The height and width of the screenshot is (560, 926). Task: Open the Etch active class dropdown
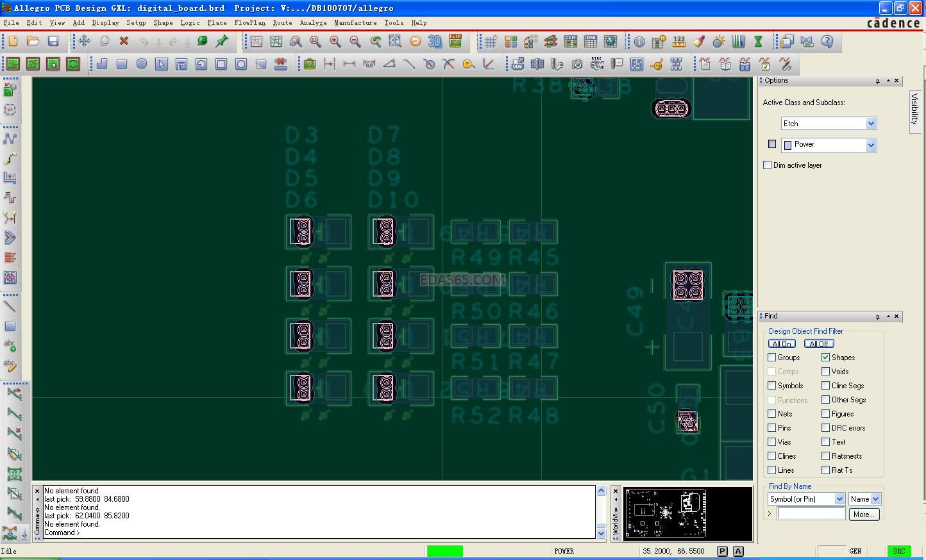click(x=871, y=124)
